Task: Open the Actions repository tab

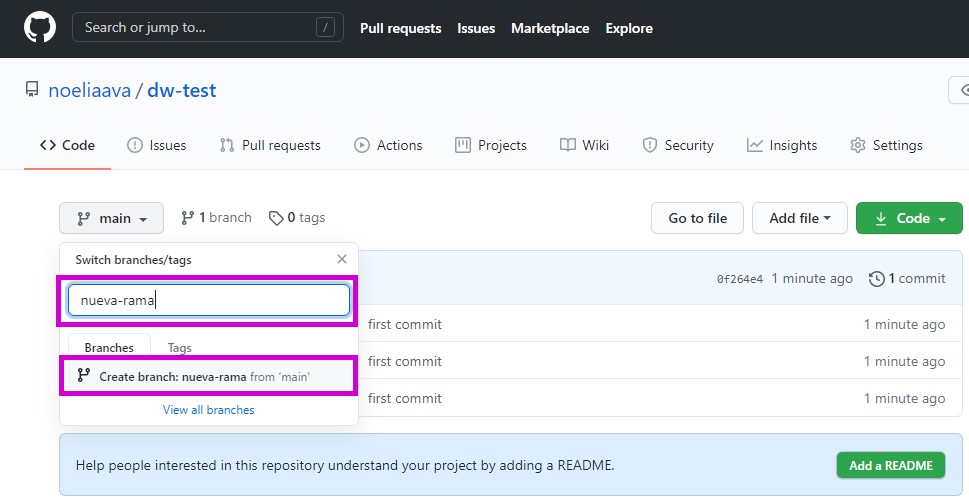Action: (388, 146)
